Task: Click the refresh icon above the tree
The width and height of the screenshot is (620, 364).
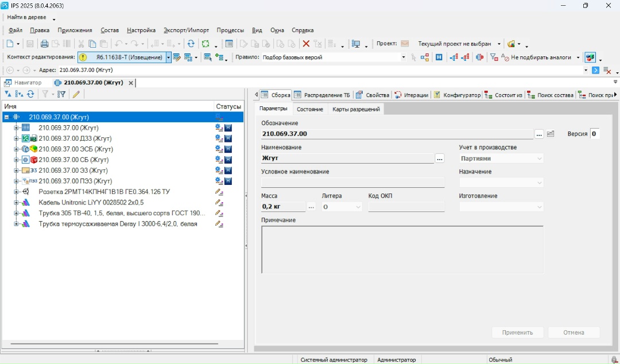Action: pos(30,94)
